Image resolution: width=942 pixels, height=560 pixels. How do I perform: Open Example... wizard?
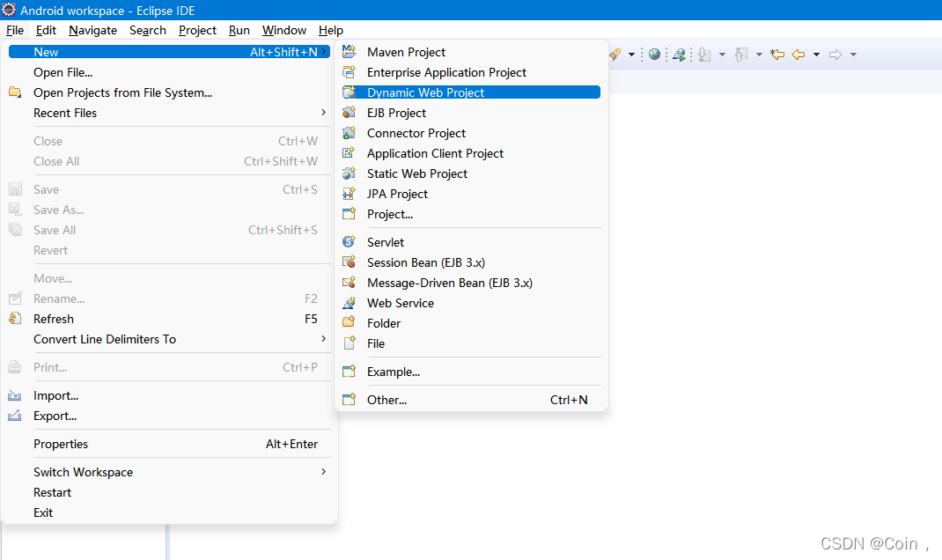coord(471,372)
